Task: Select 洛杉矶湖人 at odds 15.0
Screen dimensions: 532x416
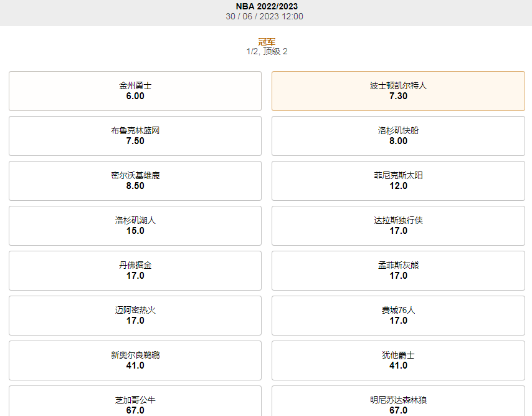Action: tap(135, 226)
